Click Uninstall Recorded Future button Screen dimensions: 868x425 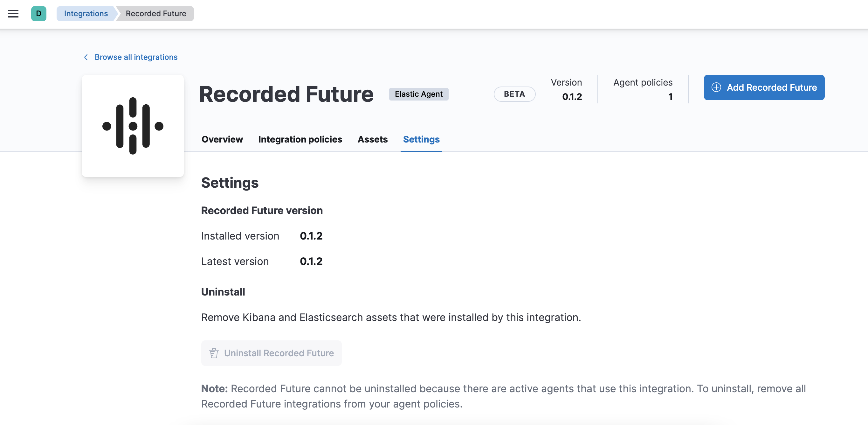(x=271, y=353)
